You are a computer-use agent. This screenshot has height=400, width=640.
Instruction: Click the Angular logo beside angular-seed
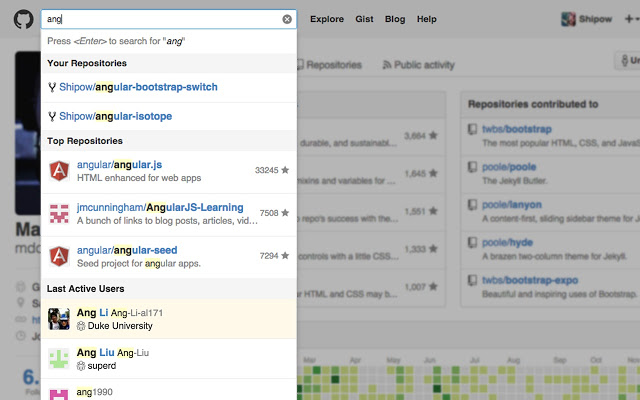pos(59,257)
